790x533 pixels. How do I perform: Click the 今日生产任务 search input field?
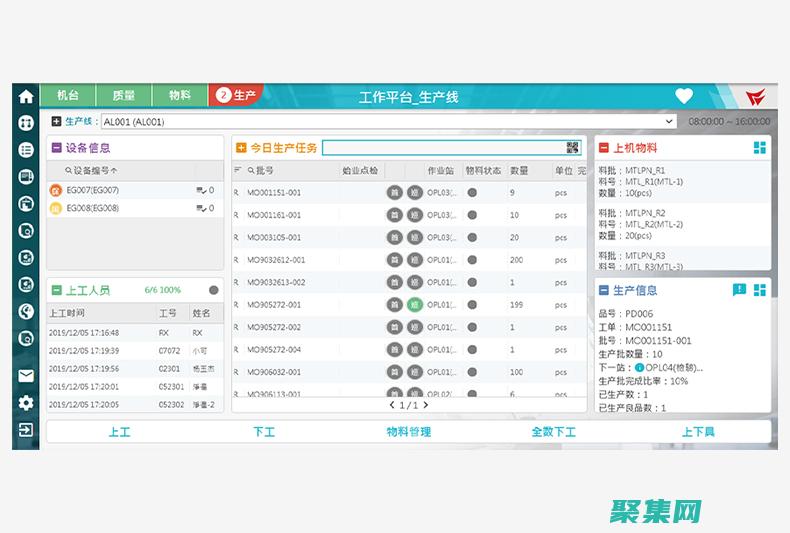click(x=442, y=148)
